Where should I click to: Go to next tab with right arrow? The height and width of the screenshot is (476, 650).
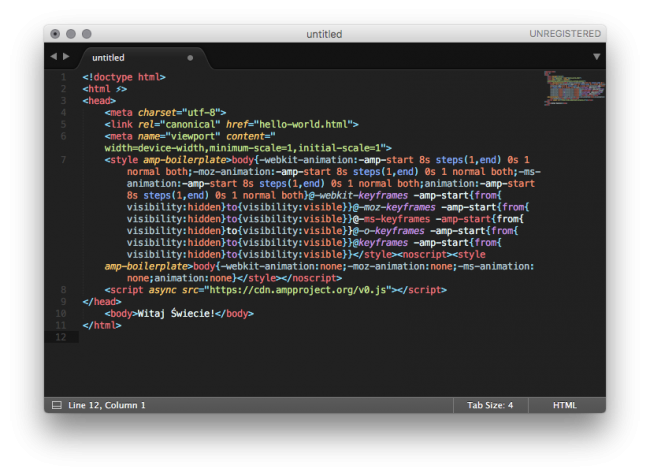pos(66,56)
